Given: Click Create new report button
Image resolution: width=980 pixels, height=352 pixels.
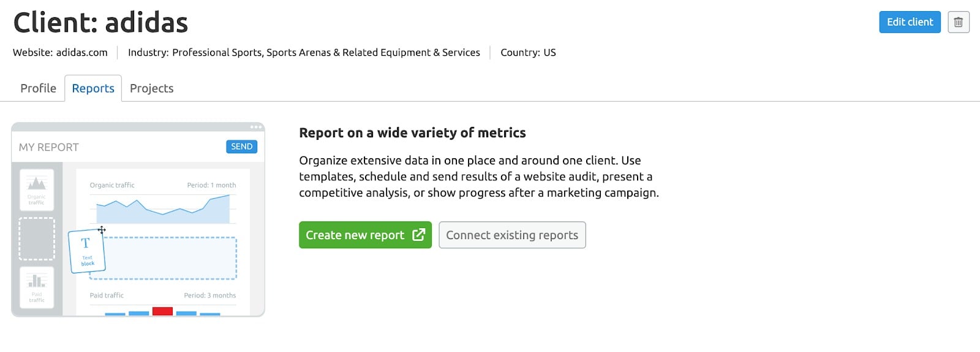Looking at the screenshot, I should point(365,235).
